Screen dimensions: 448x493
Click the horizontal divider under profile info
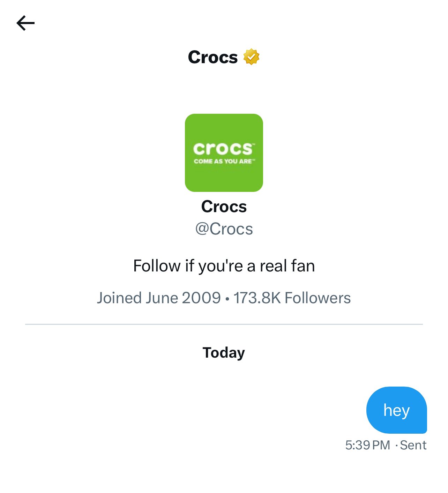pos(224,324)
